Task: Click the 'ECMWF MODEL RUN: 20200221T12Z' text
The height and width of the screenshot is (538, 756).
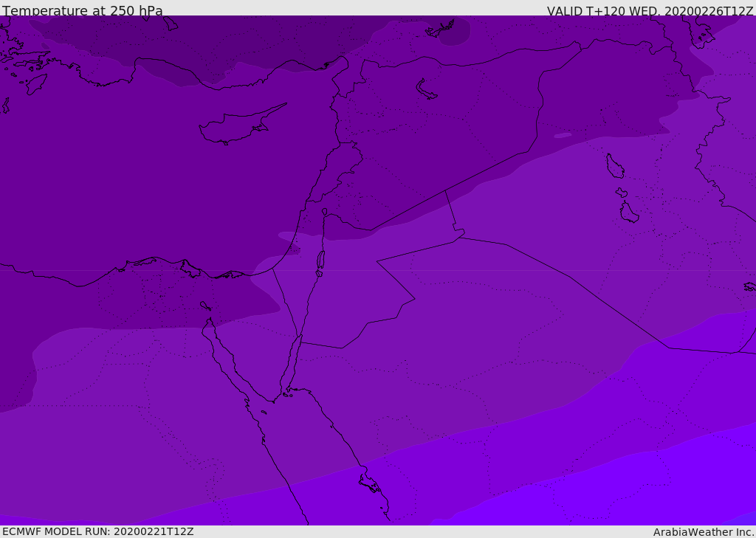Action: tap(98, 531)
